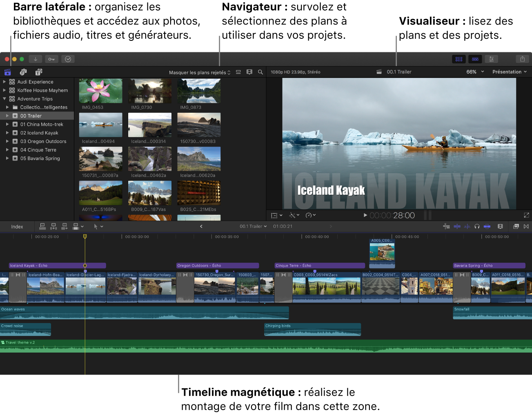Image resolution: width=532 pixels, height=415 pixels.
Task: Overwrite storyline with selected clip
Action: [76, 226]
